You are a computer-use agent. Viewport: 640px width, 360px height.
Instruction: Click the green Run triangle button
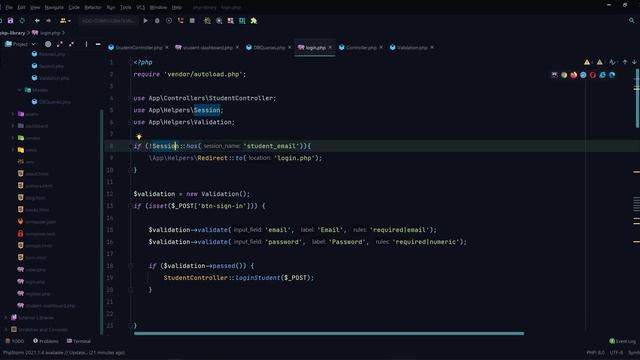tap(145, 20)
